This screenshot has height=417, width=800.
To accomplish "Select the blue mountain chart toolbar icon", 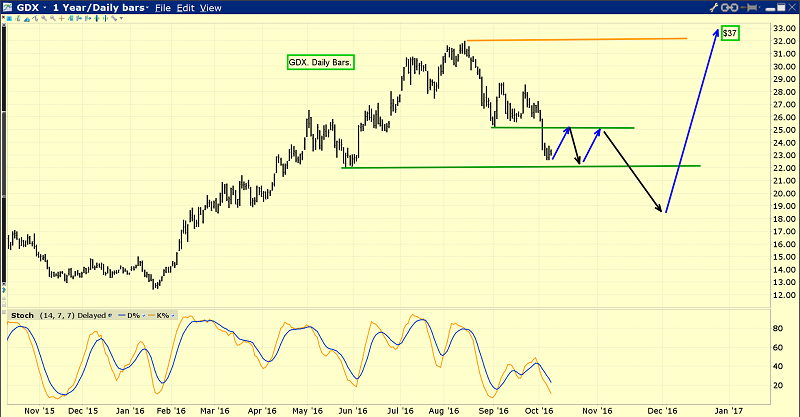I will [x=27, y=19].
